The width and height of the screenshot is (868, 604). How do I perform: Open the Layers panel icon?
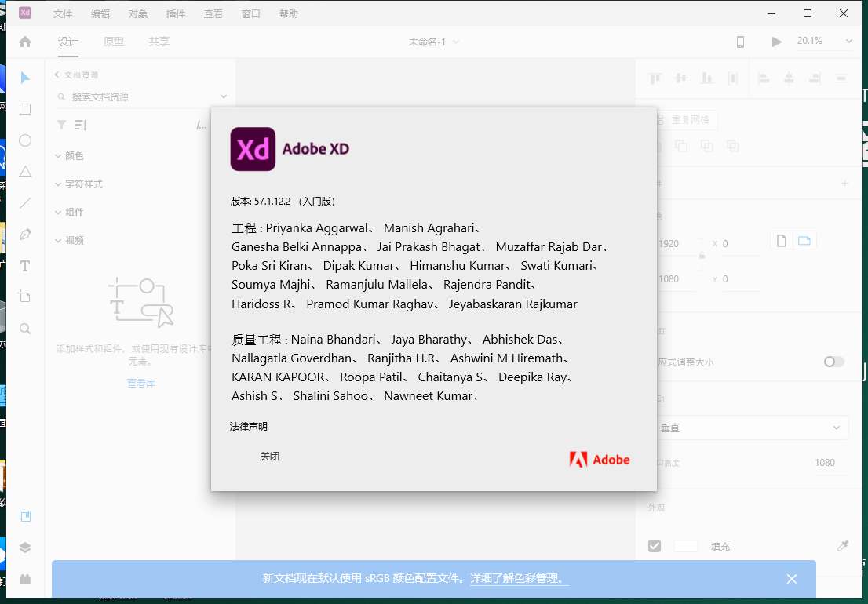pyautogui.click(x=25, y=548)
